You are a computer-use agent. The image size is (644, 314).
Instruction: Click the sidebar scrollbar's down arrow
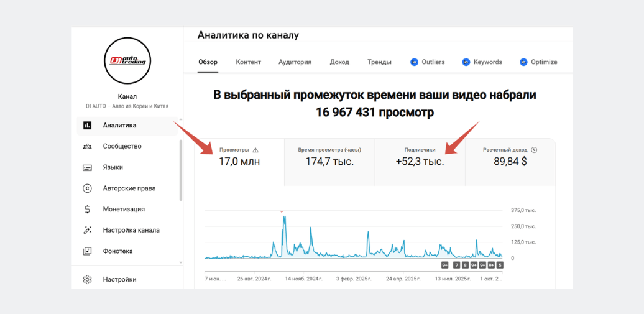click(181, 262)
